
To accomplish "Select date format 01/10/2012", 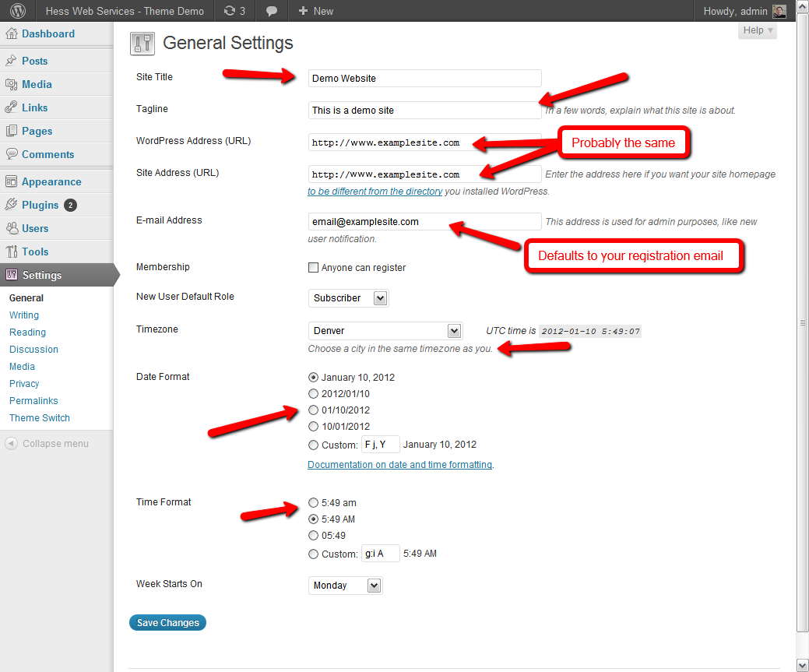I will pyautogui.click(x=313, y=410).
